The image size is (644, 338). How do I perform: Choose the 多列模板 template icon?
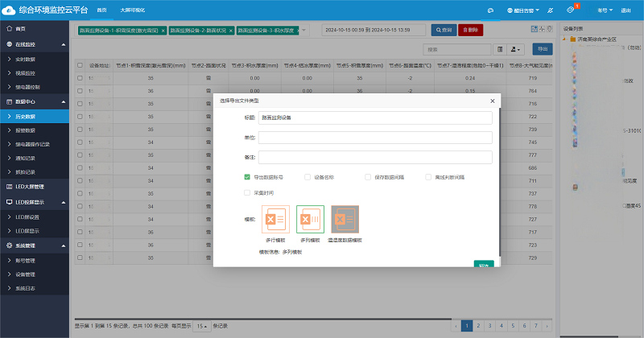[310, 220]
